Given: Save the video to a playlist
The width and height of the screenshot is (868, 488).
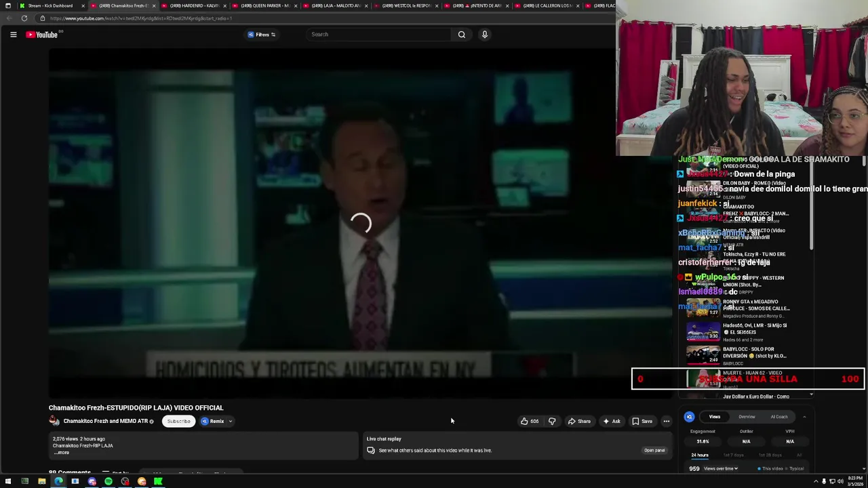Looking at the screenshot, I should click(642, 421).
